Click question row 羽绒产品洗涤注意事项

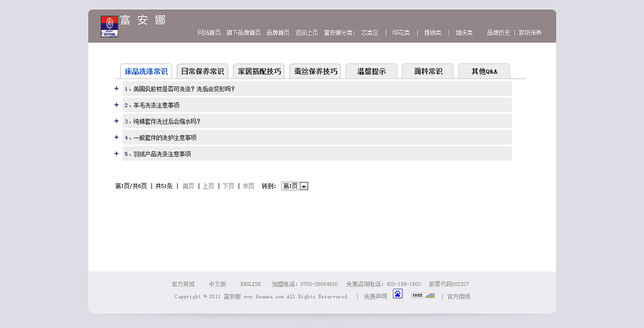317,154
